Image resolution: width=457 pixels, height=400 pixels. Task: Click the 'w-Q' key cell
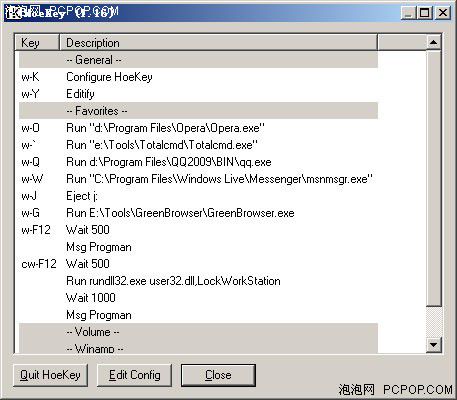coord(30,162)
